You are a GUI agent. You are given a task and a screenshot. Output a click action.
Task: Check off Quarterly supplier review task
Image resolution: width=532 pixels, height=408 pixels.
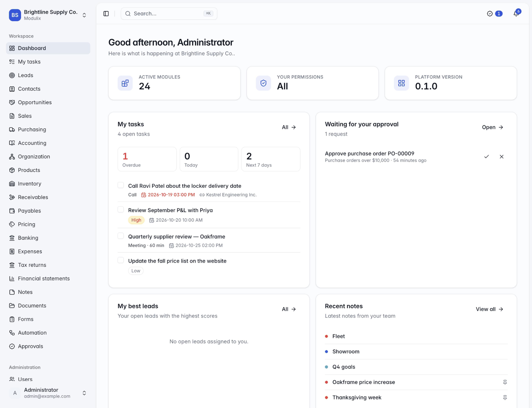tap(121, 236)
